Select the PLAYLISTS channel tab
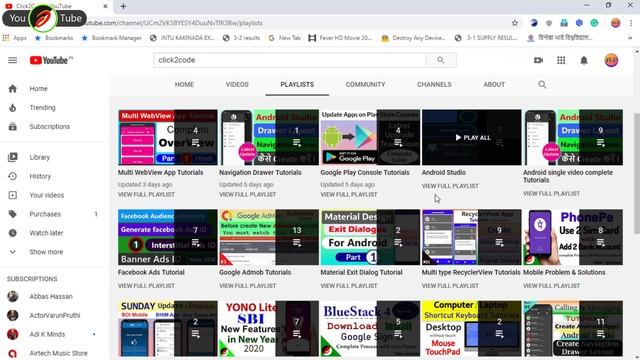The image size is (640, 360). click(x=297, y=84)
